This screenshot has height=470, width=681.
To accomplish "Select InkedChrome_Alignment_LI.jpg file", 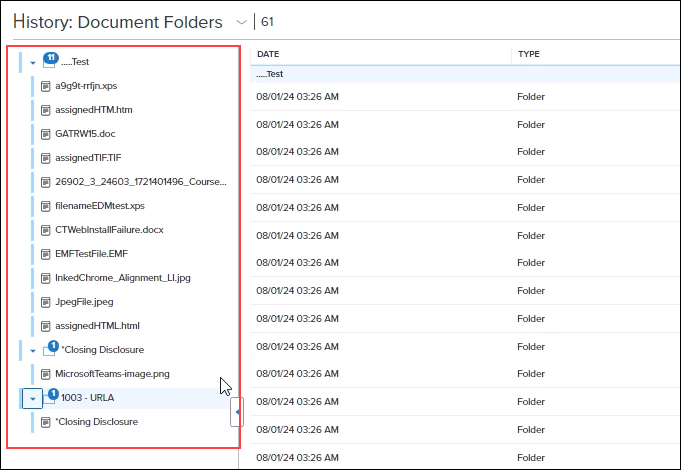I will [x=123, y=278].
